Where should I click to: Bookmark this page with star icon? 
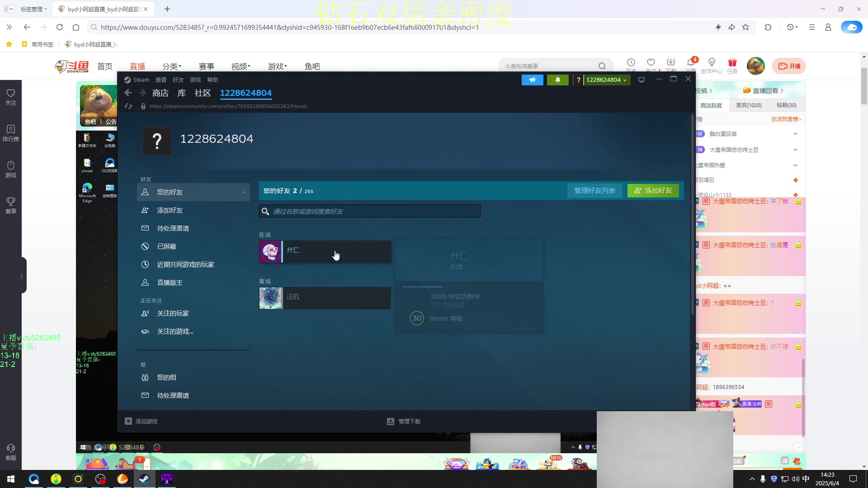tap(745, 27)
